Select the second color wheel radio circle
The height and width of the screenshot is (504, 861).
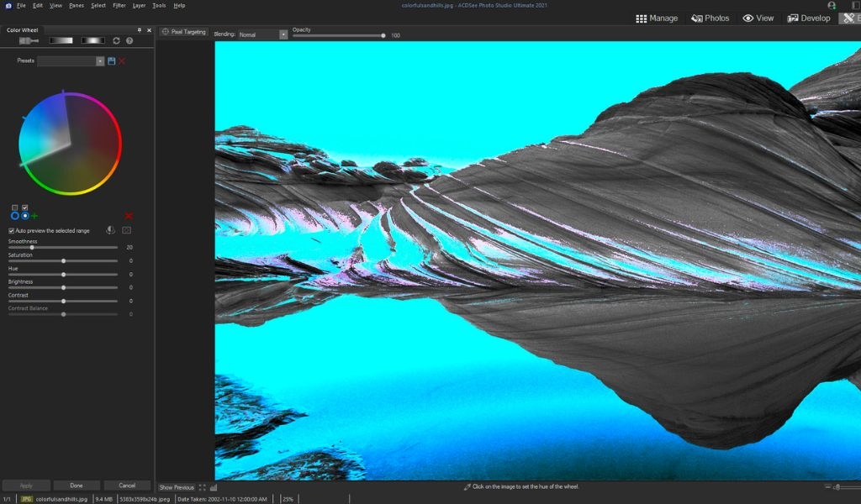24,216
